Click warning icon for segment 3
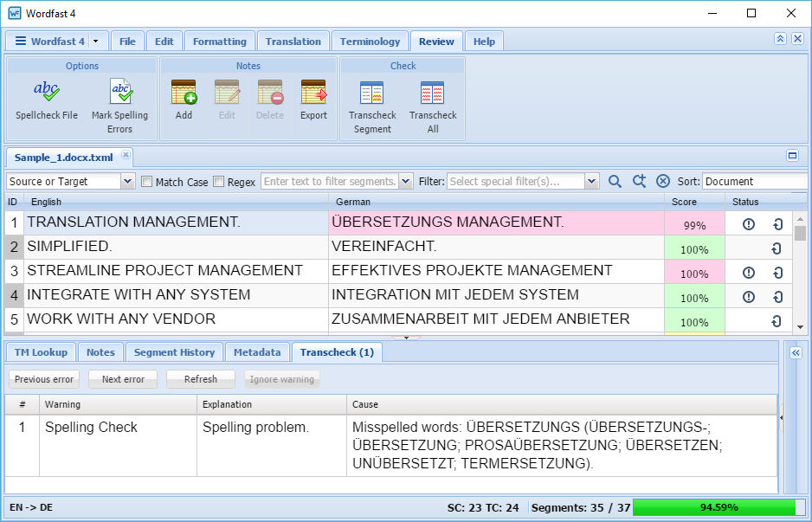 tap(748, 273)
